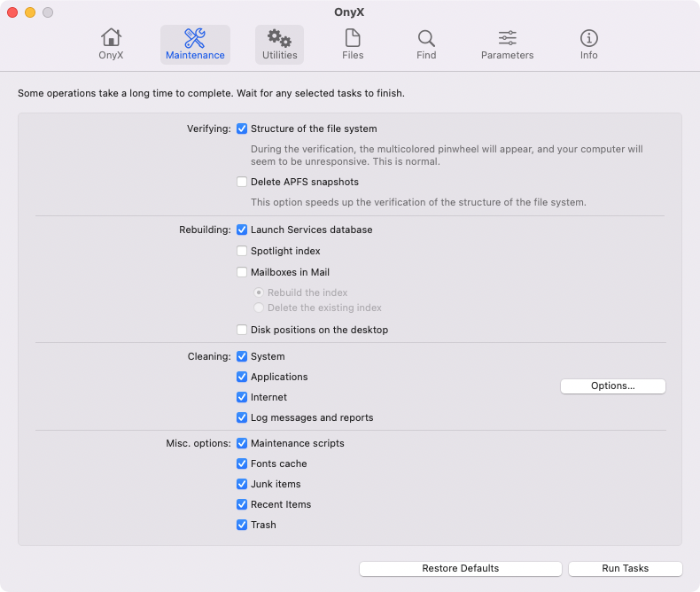Viewport: 700px width, 592px height.
Task: Uncheck Trash option
Action: tap(242, 525)
